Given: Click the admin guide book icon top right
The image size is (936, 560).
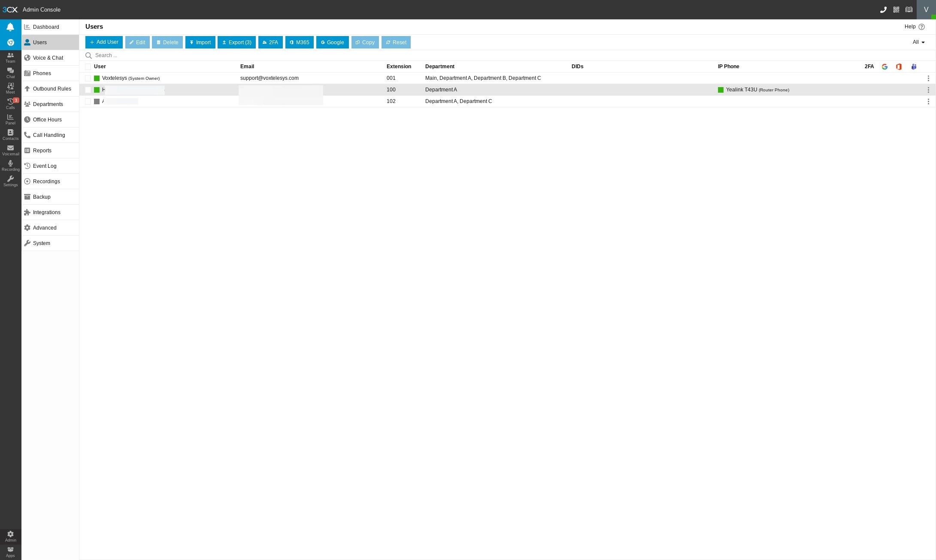Looking at the screenshot, I should 909,9.
